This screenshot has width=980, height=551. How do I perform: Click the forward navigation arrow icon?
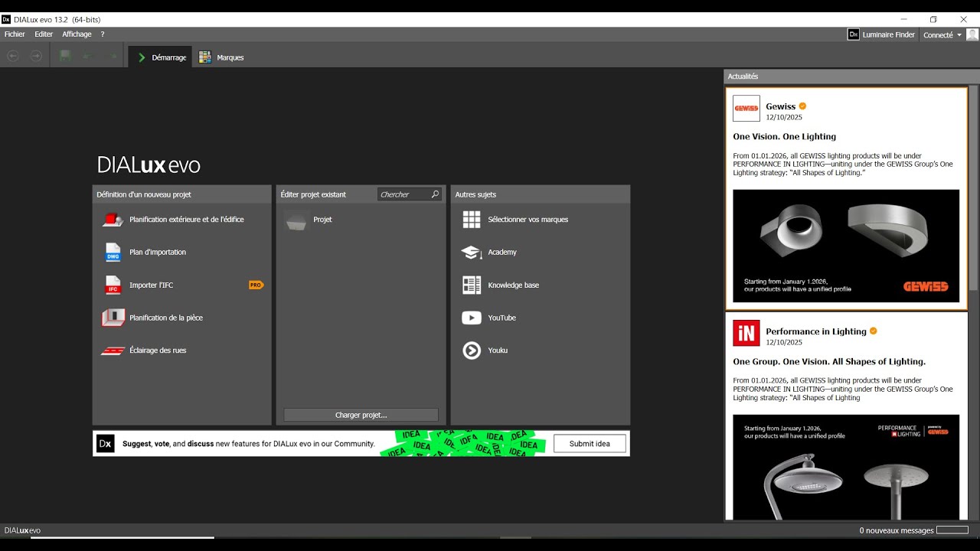coord(36,56)
